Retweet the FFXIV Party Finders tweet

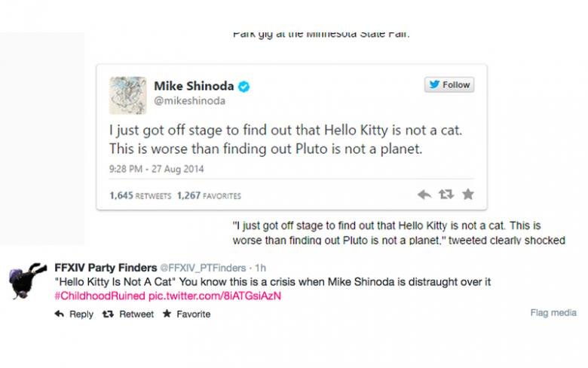pos(128,314)
